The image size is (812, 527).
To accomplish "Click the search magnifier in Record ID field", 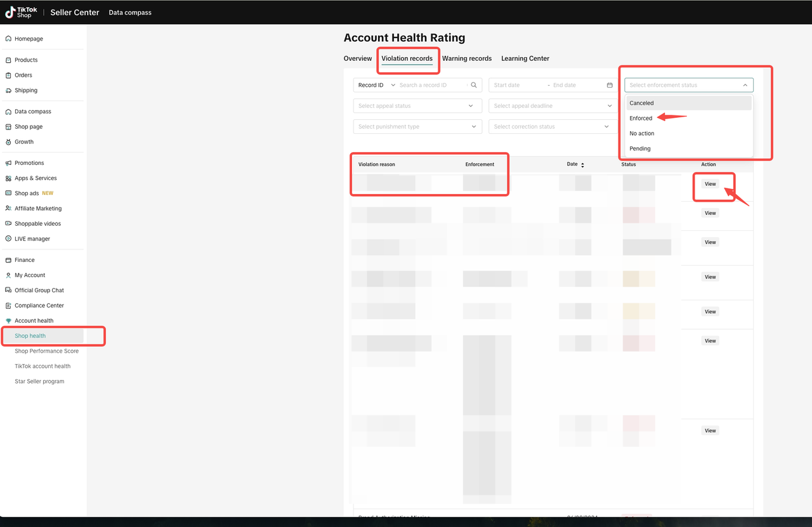I will click(473, 85).
